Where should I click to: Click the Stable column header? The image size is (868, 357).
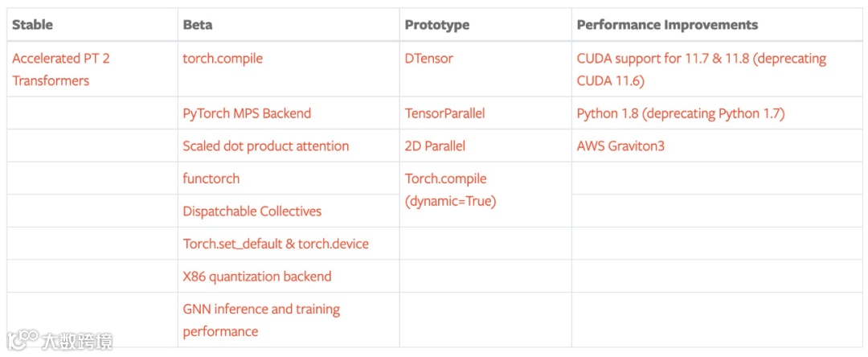click(31, 25)
